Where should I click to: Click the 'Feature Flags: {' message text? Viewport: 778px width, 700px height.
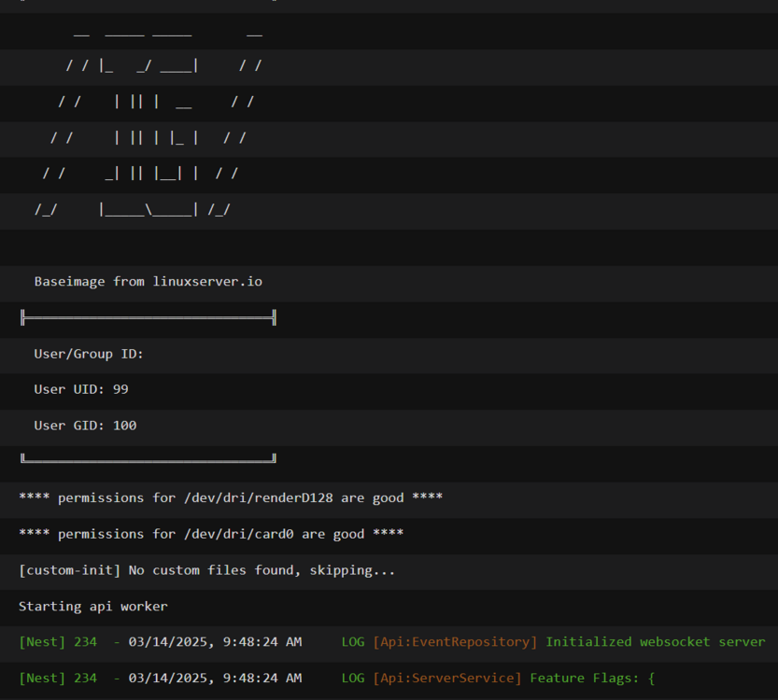(592, 679)
